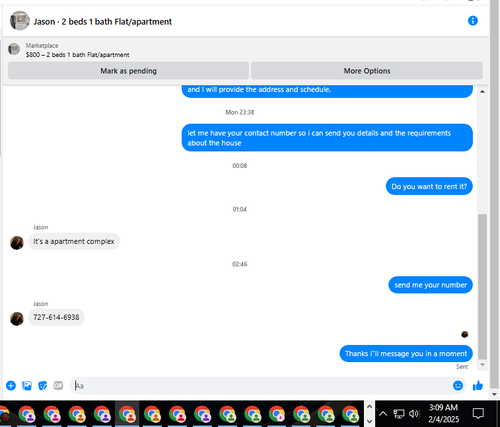Click the taskbar overflow up arrow
Viewport: 500px width, 427px height.
369,407
